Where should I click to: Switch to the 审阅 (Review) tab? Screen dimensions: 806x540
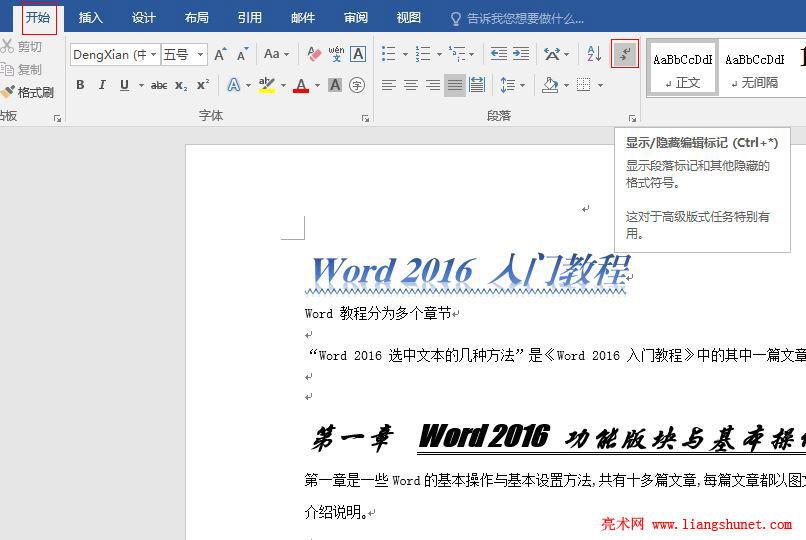point(356,18)
